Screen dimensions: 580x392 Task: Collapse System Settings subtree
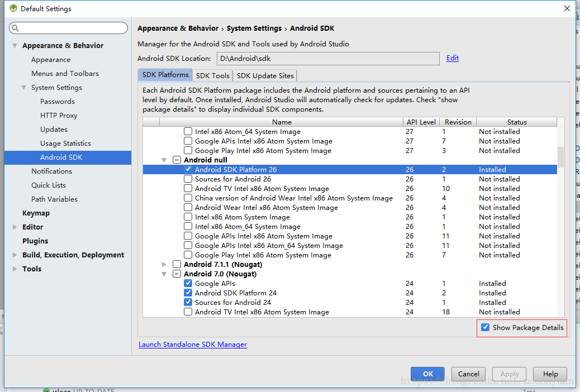(x=23, y=88)
